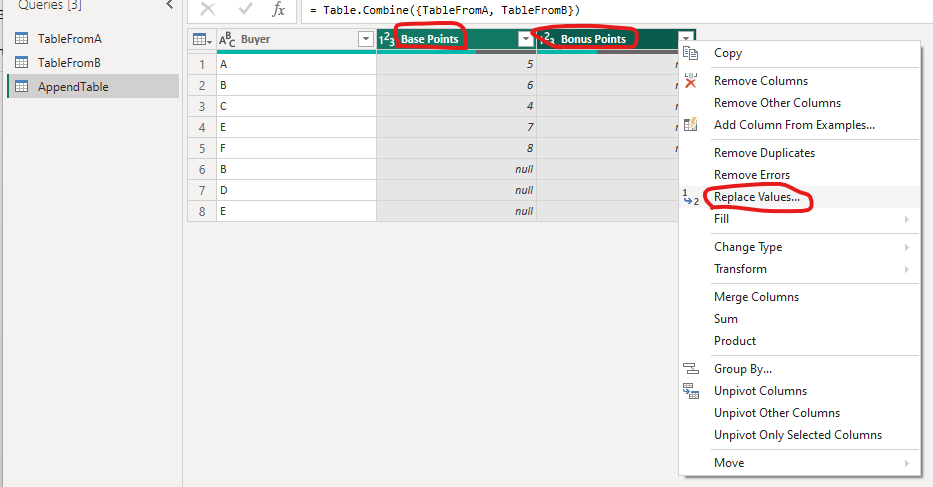Screen dimensions: 933x487
Task: Click Buyer cell containing C
Action: pyautogui.click(x=296, y=107)
